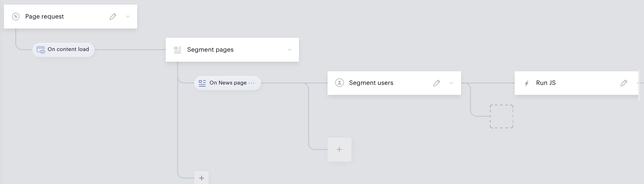Click the Page request compass icon
Image resolution: width=644 pixels, height=184 pixels.
coord(16,16)
